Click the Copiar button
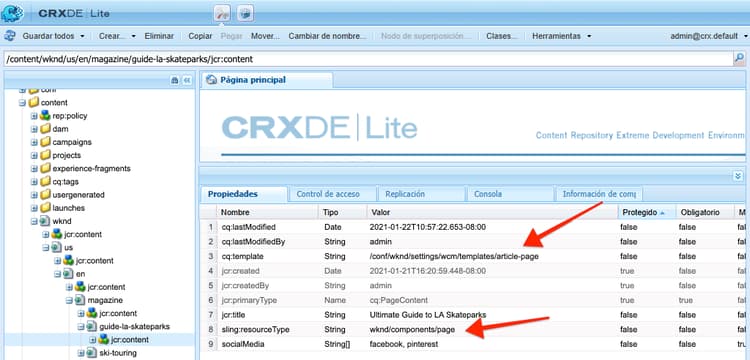This screenshot has height=360, width=750. tap(200, 36)
